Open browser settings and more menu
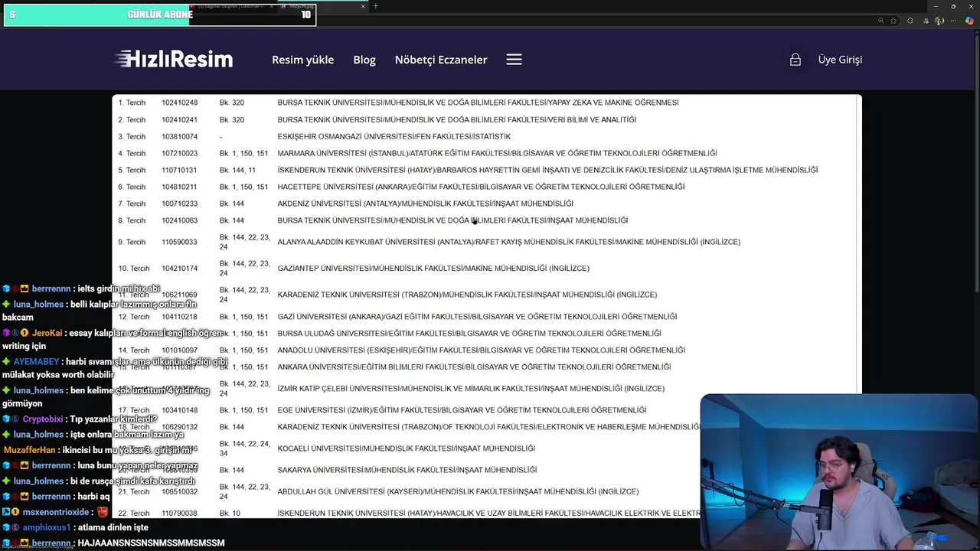Image resolution: width=980 pixels, height=551 pixels. pos(955,21)
